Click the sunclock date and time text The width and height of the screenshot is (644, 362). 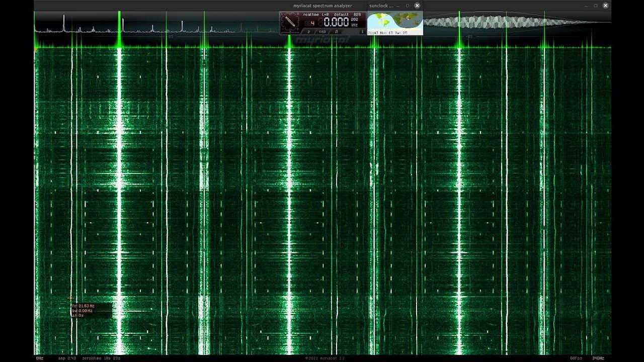[387, 33]
